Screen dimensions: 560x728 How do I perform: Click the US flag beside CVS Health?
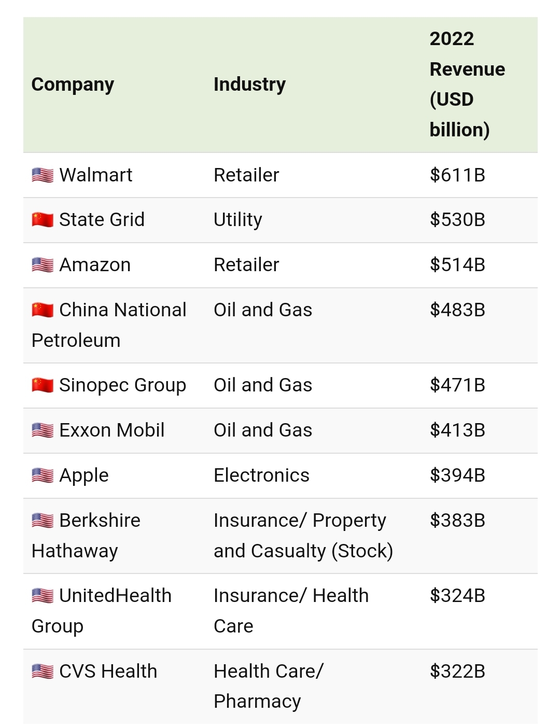pos(43,671)
